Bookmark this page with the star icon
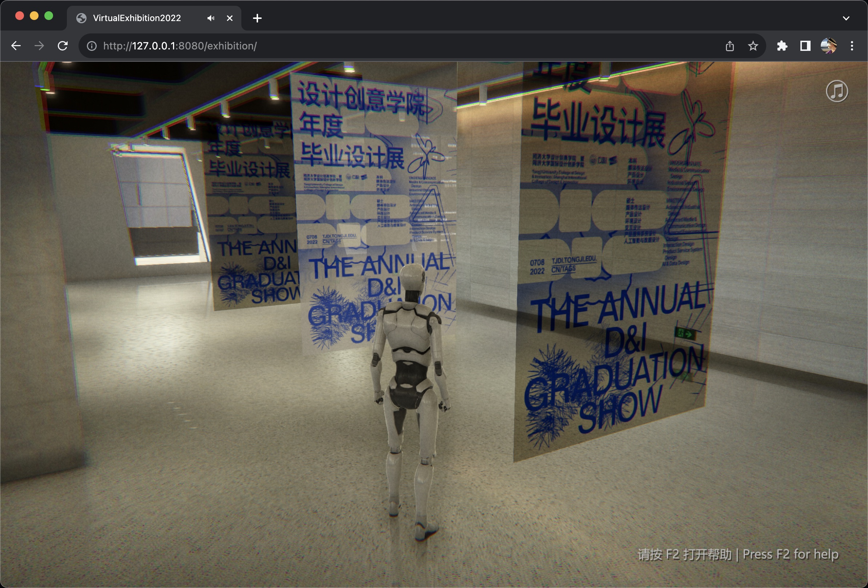This screenshot has width=868, height=588. pyautogui.click(x=753, y=46)
